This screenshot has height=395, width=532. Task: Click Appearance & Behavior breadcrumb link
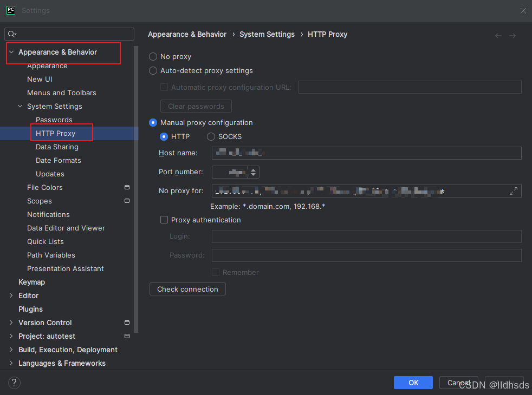tap(187, 34)
